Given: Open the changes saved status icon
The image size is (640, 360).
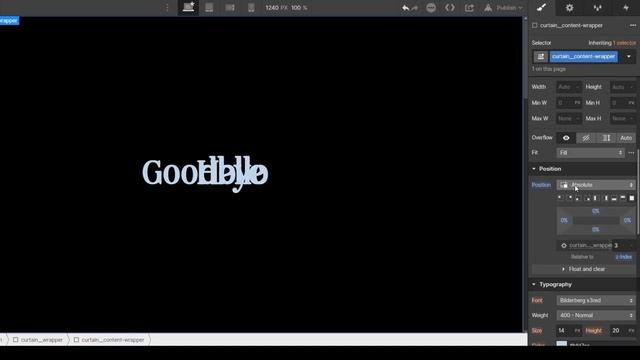Looking at the screenshot, I should click(x=431, y=7).
